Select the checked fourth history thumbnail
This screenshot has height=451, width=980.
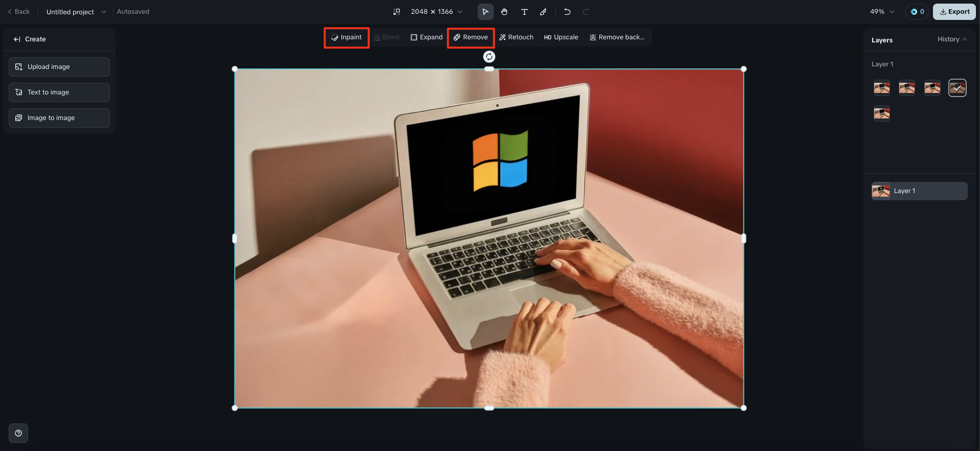pyautogui.click(x=958, y=88)
